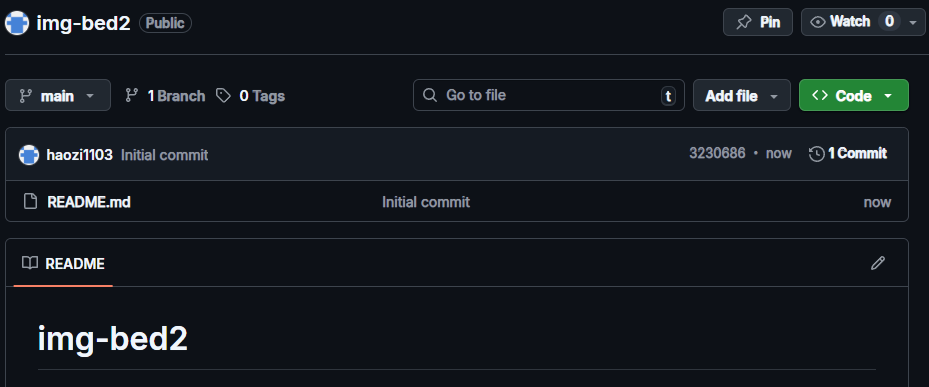Click the branch icon inside the main button
Screen dimensions: 929x387
(25, 95)
